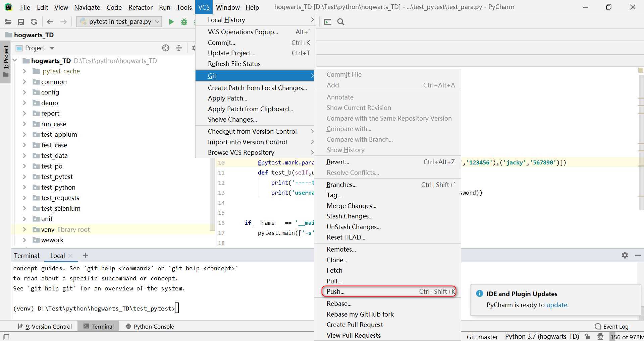Click the Git: master branch widget
The image size is (644, 341).
(x=482, y=337)
